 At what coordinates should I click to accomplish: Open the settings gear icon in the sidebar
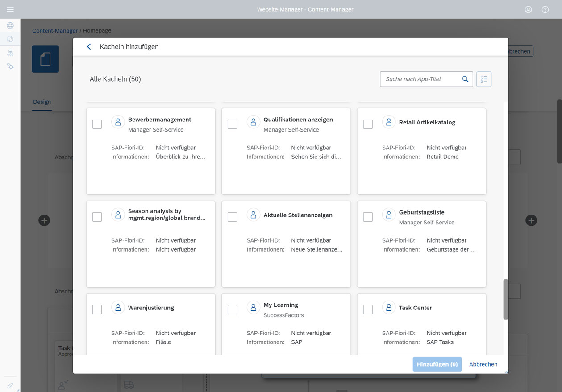[x=10, y=66]
